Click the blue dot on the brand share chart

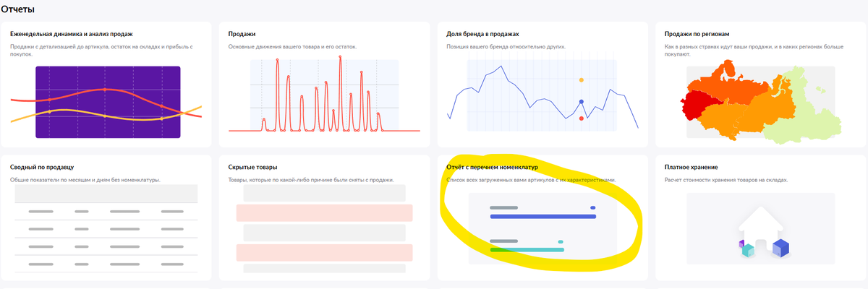[x=582, y=102]
